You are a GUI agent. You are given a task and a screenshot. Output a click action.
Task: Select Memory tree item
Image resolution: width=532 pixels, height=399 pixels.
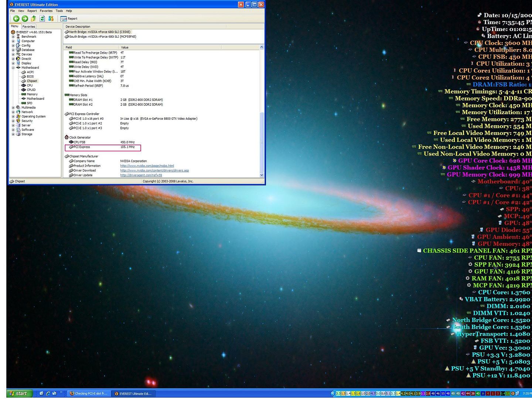coord(32,94)
